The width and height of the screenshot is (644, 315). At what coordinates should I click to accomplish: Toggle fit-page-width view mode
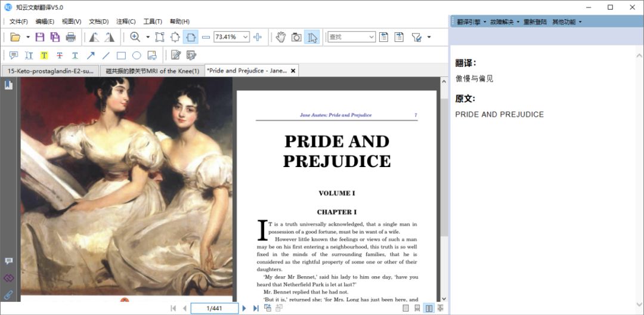pos(191,38)
